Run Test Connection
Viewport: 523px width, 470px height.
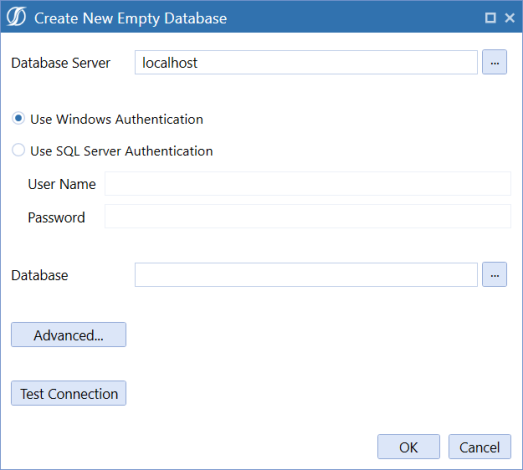[68, 393]
